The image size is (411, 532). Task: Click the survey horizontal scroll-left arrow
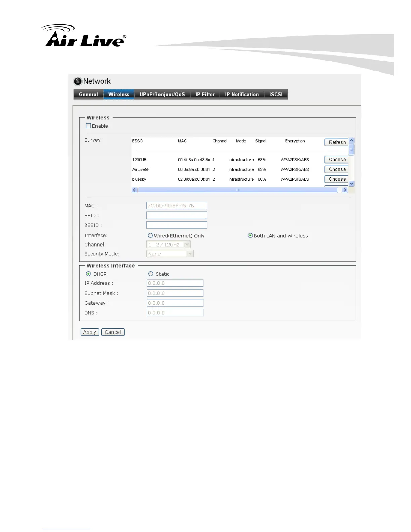point(134,190)
